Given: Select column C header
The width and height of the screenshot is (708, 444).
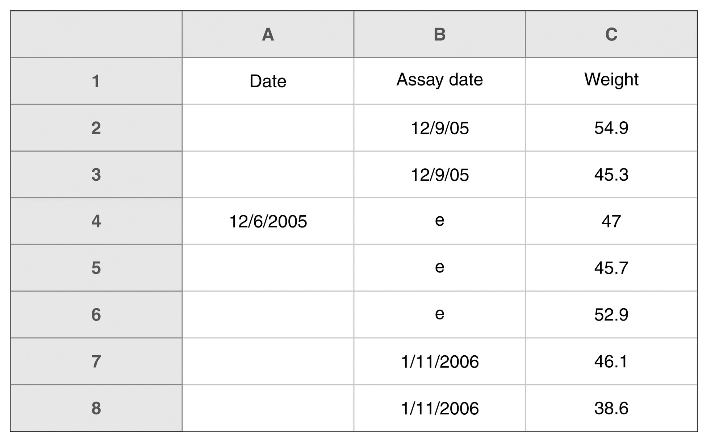Looking at the screenshot, I should (611, 34).
